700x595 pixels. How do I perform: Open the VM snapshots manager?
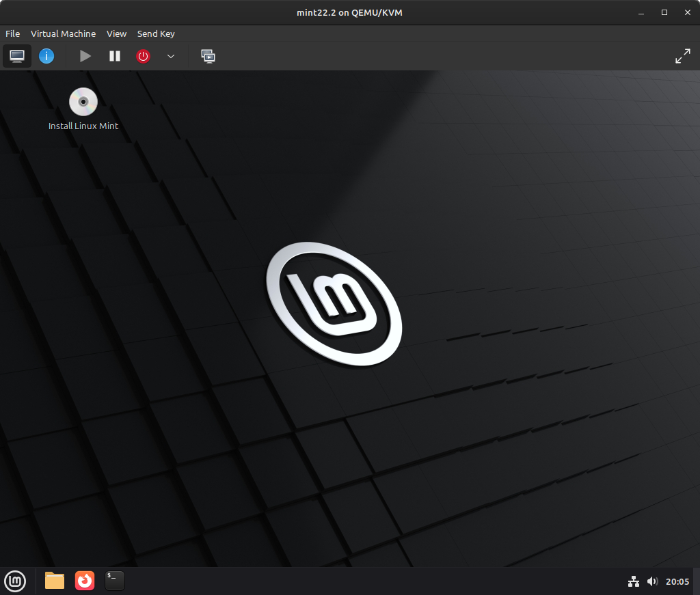pos(208,56)
